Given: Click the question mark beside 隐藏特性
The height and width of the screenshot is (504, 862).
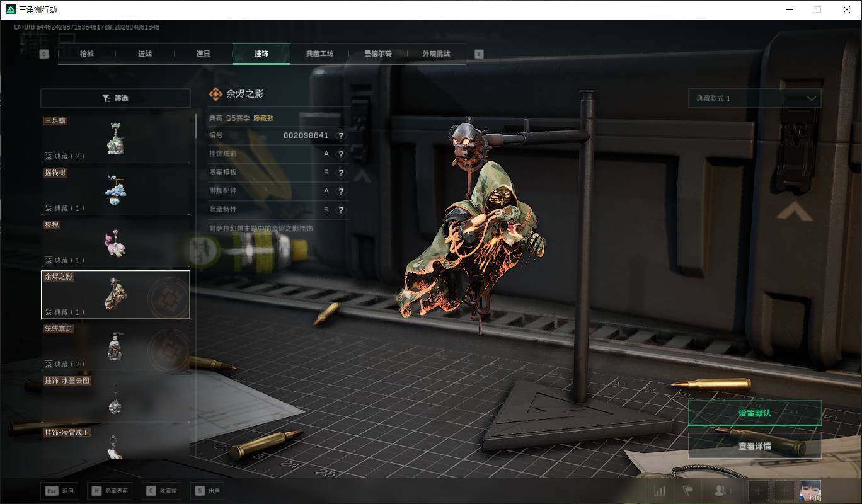Looking at the screenshot, I should (x=341, y=210).
